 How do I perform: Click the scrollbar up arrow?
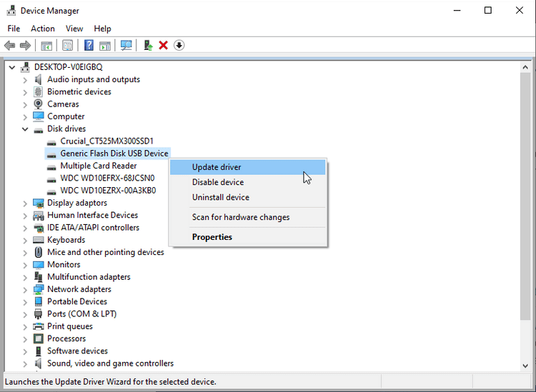pos(525,67)
